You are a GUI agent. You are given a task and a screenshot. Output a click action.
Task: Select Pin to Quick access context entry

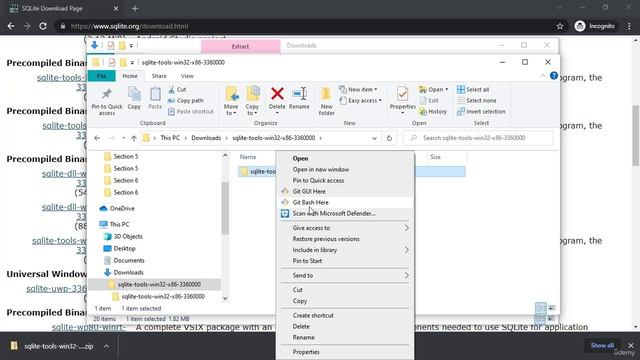point(346,180)
